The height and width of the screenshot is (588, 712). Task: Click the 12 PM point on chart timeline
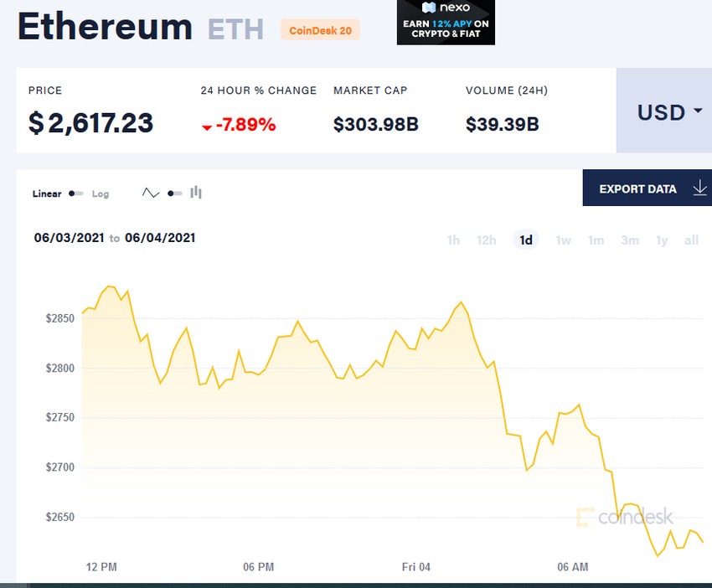101,567
